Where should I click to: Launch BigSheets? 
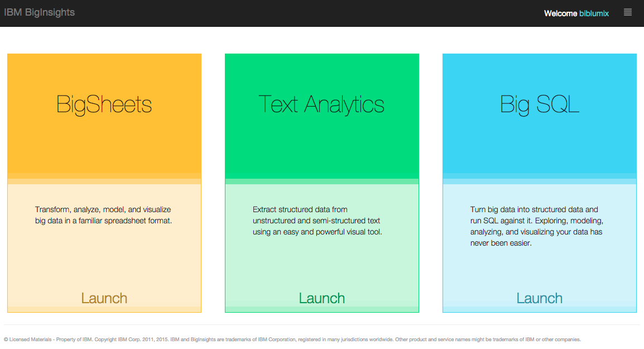104,298
